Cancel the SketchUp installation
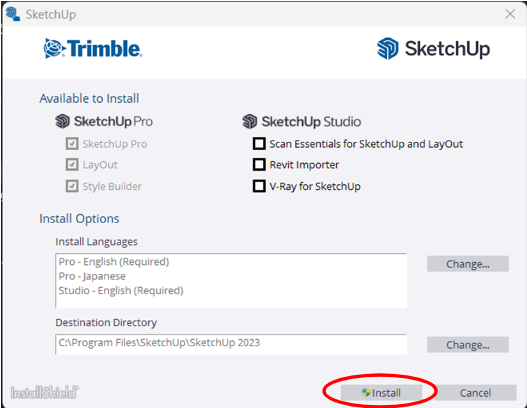Screen dimensions: 527x408 point(475,393)
